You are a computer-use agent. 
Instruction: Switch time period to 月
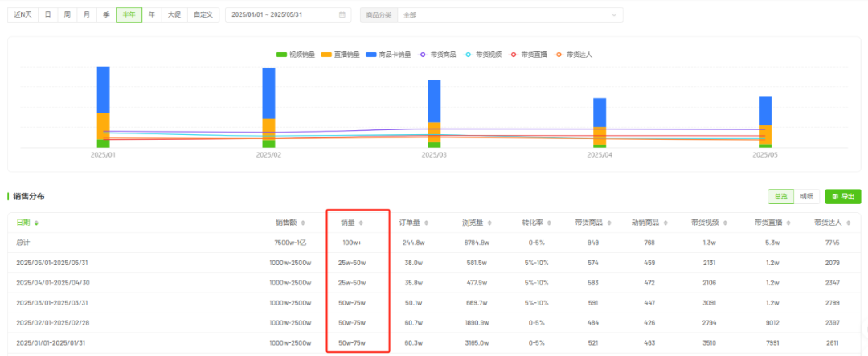tap(87, 15)
